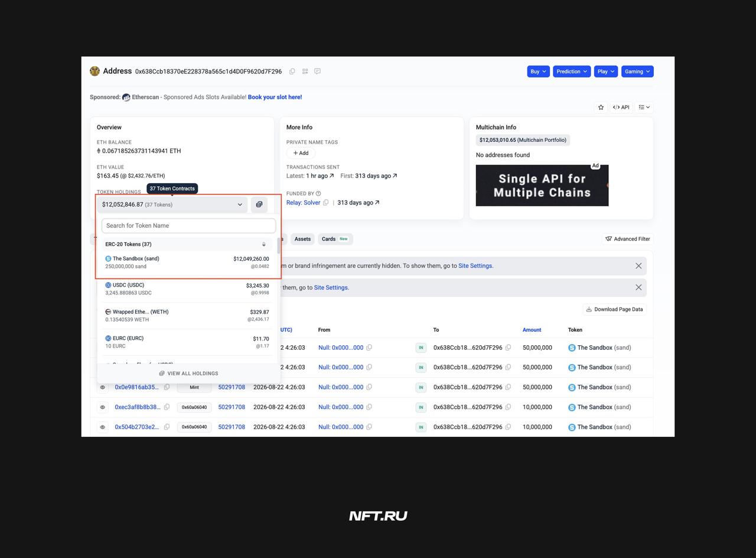Open transaction hash 0x504b2703e2...
756x558 pixels.
[x=137, y=427]
